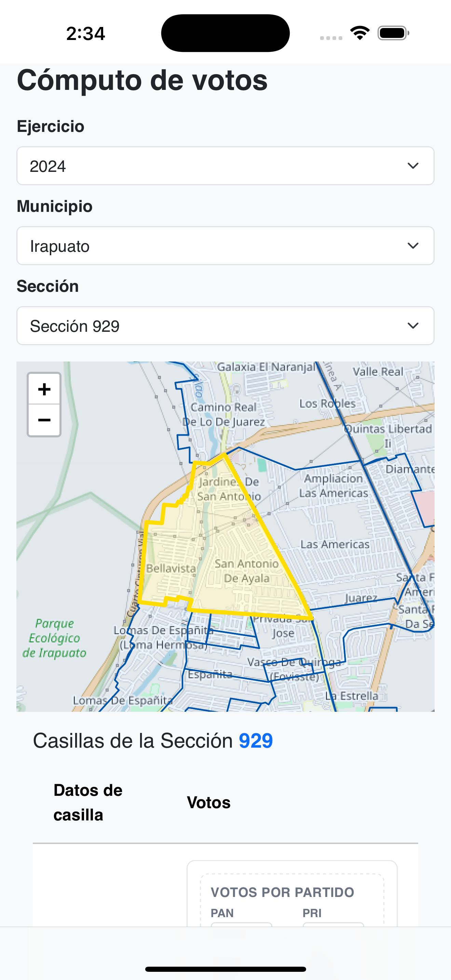Image resolution: width=451 pixels, height=980 pixels.
Task: Open the Ejercicio year dropdown
Action: (225, 166)
